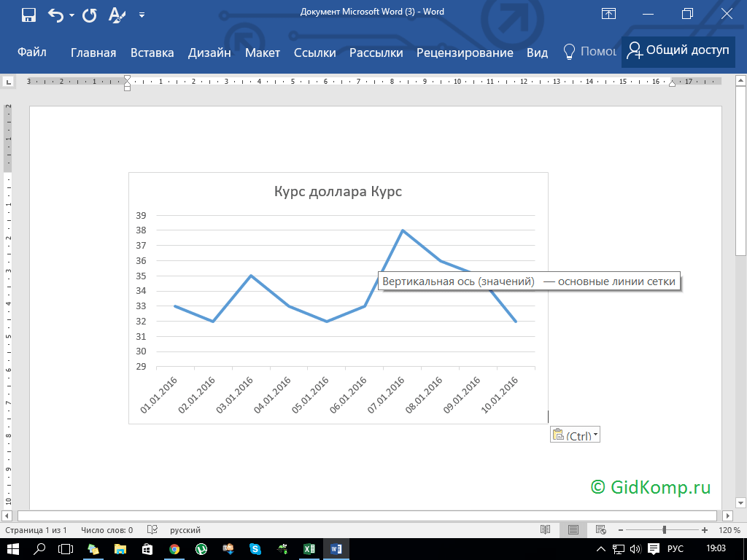The width and height of the screenshot is (747, 560).
Task: Select the chart title Курс доллара Курс
Action: point(338,192)
